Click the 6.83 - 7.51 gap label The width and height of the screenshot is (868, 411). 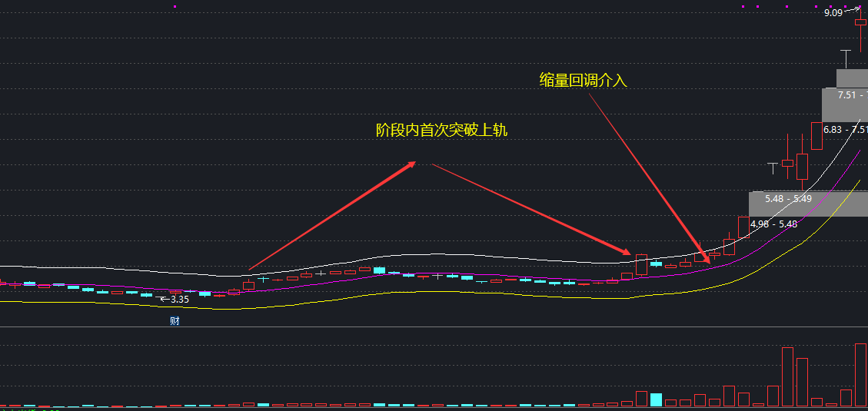(845, 129)
